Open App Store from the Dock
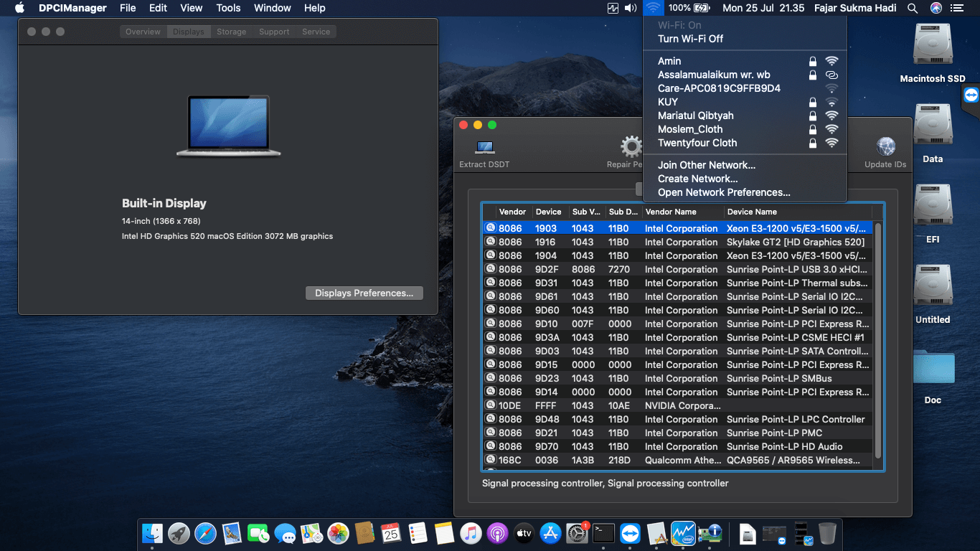980x551 pixels. [550, 533]
